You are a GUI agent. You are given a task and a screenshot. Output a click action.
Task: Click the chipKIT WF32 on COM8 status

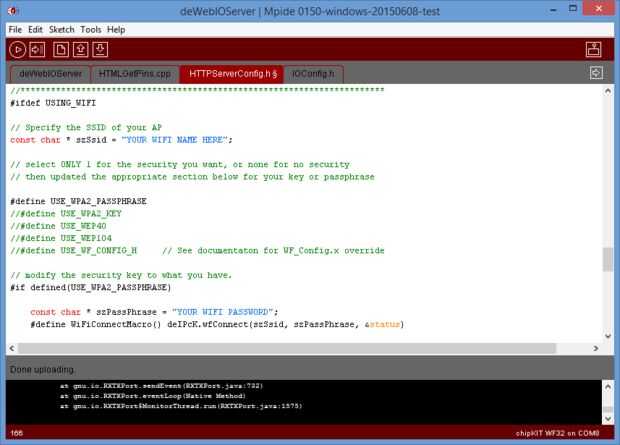(x=557, y=434)
